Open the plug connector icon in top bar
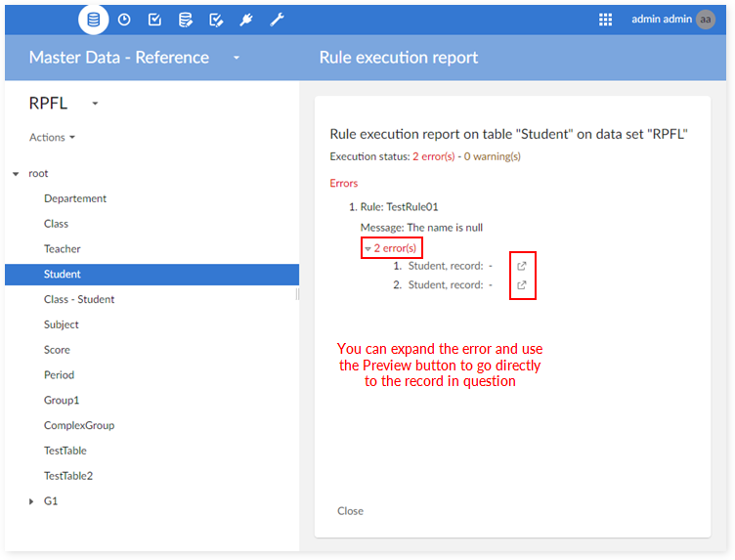Screen dimensions: 735x560 pyautogui.click(x=246, y=20)
